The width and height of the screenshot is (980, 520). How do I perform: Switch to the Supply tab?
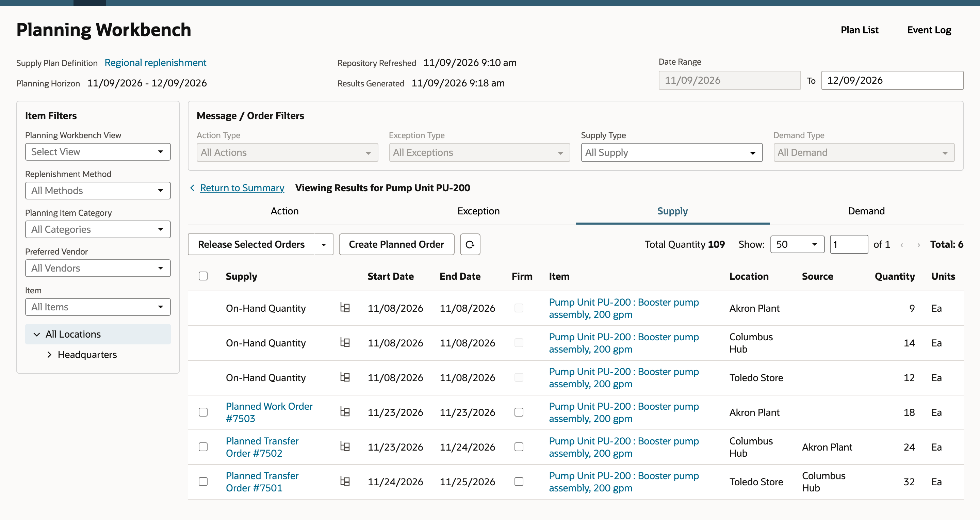click(672, 211)
